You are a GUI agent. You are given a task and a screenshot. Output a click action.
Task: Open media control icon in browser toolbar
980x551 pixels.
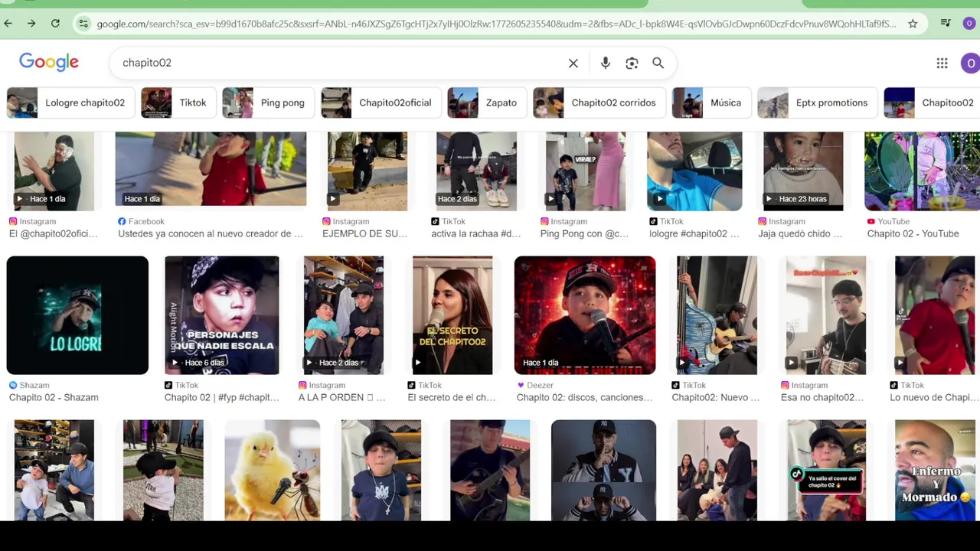[x=946, y=24]
